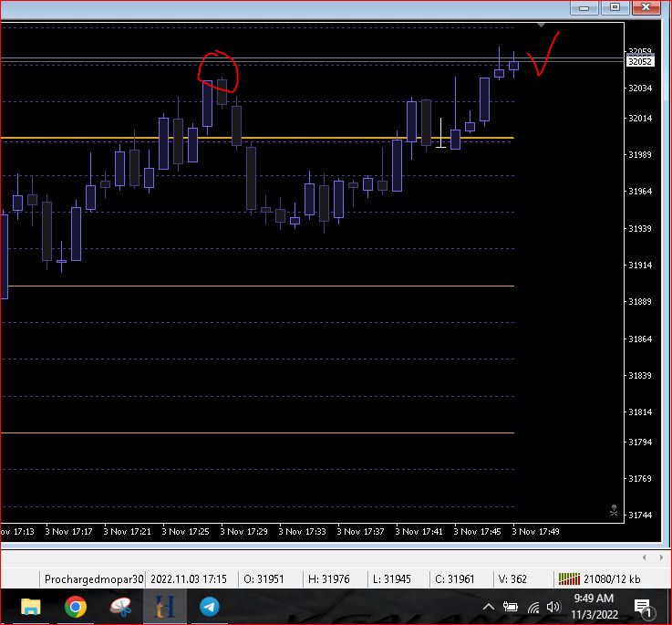Click the 31964 price axis label

pos(640,191)
